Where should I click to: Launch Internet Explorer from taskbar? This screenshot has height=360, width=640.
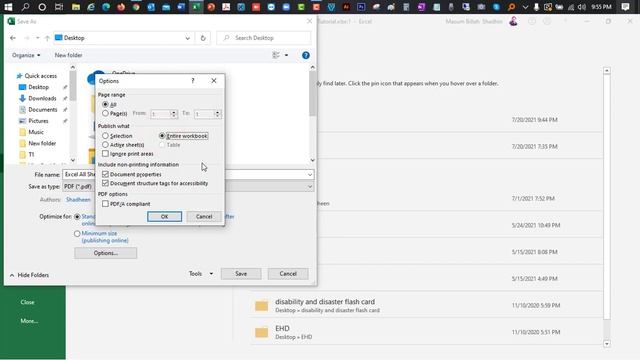91,7
